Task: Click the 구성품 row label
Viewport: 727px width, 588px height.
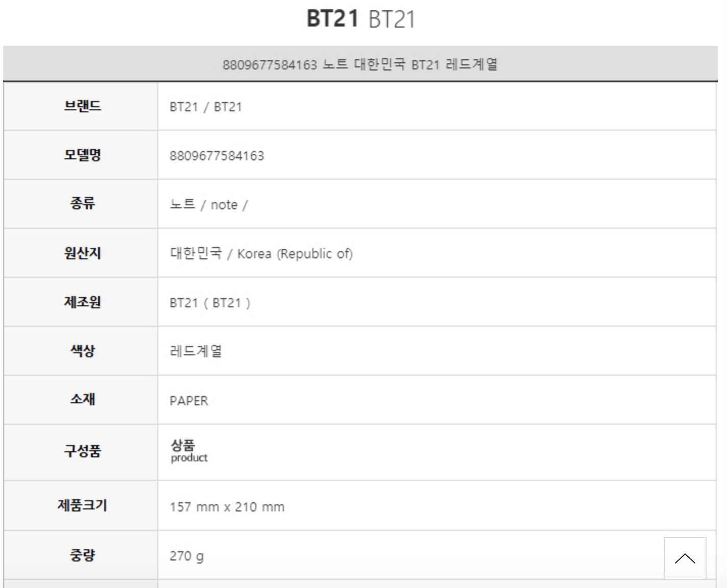Action: click(x=82, y=451)
